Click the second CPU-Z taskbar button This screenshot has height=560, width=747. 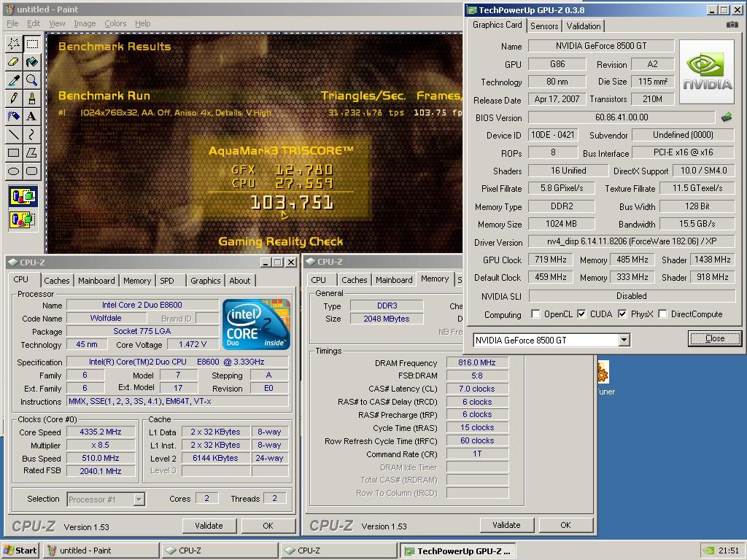338,551
